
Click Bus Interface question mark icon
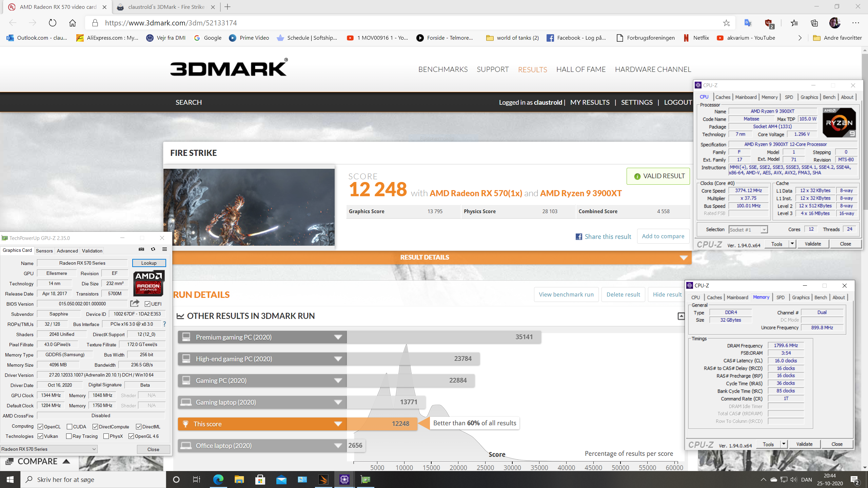click(x=164, y=324)
